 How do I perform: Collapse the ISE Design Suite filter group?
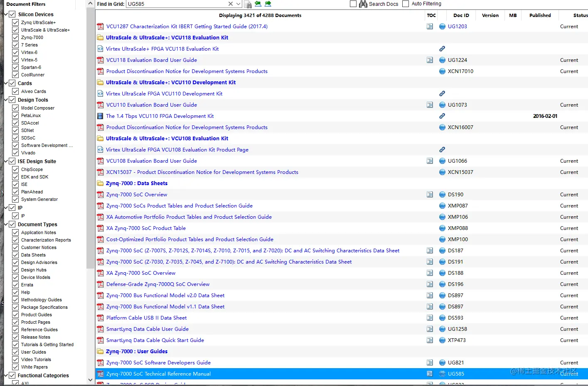click(6, 161)
